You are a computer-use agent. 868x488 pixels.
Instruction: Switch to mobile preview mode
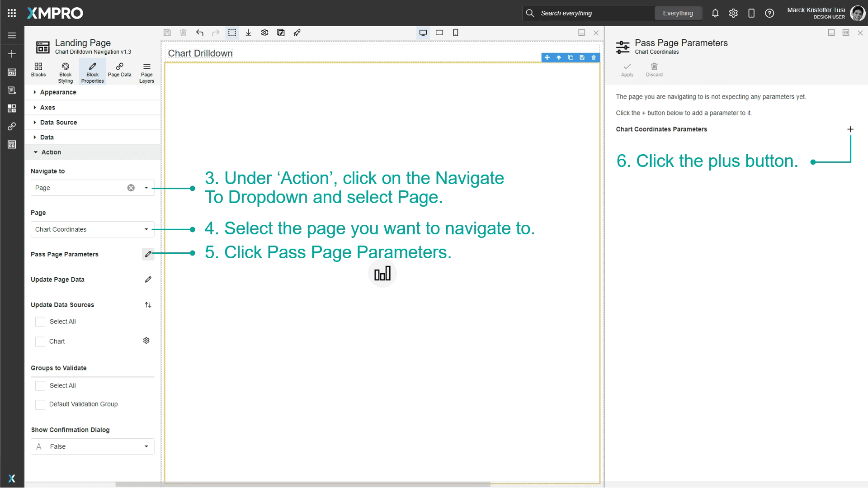click(455, 33)
